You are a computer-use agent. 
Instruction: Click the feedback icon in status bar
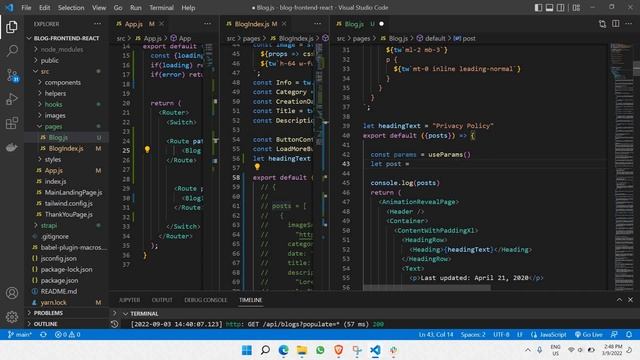[x=614, y=334]
